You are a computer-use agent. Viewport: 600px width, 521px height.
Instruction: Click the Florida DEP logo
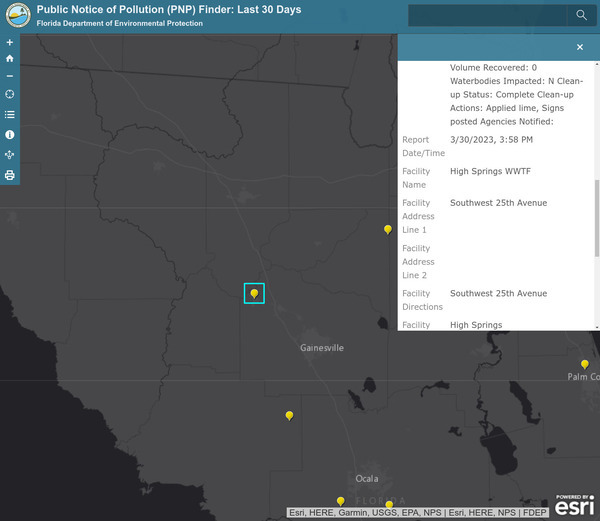(x=18, y=15)
